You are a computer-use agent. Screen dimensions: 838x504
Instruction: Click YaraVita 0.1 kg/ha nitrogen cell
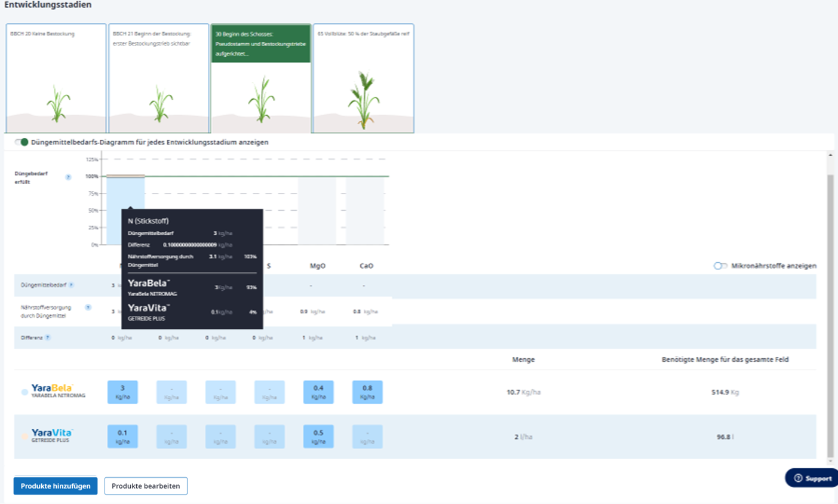point(122,437)
